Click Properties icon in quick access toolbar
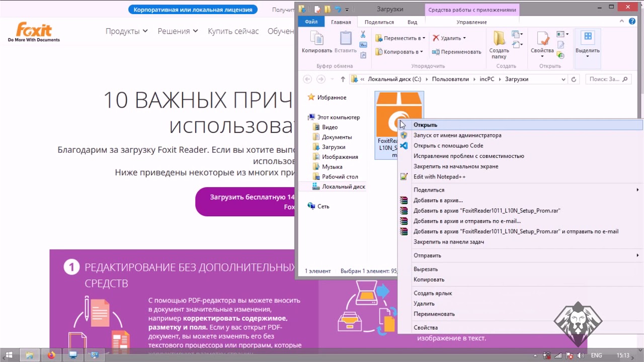644x362 pixels. 317,9
